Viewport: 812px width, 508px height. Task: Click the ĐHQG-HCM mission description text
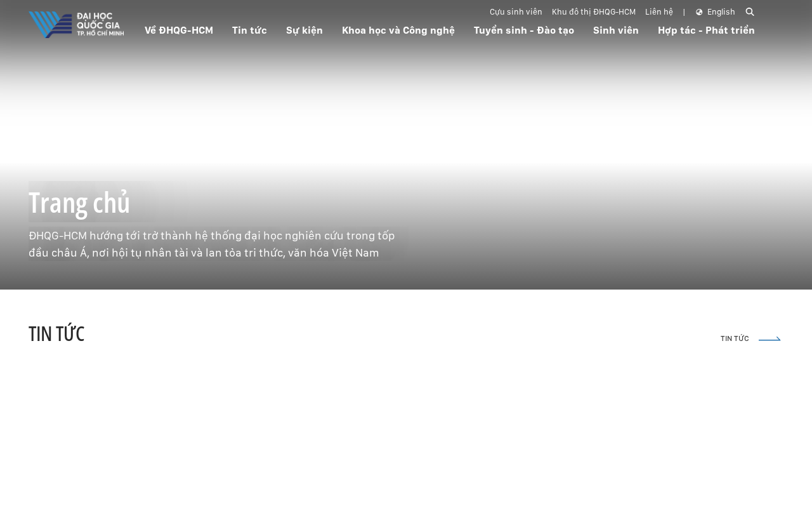(x=212, y=244)
